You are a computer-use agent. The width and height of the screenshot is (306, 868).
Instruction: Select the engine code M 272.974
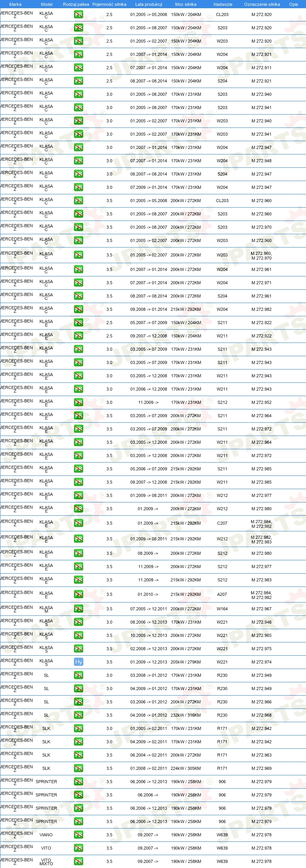coord(261,662)
